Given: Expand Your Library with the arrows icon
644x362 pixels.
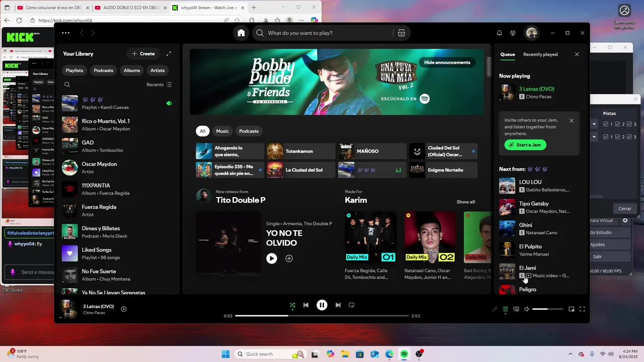Looking at the screenshot, I should pyautogui.click(x=169, y=54).
